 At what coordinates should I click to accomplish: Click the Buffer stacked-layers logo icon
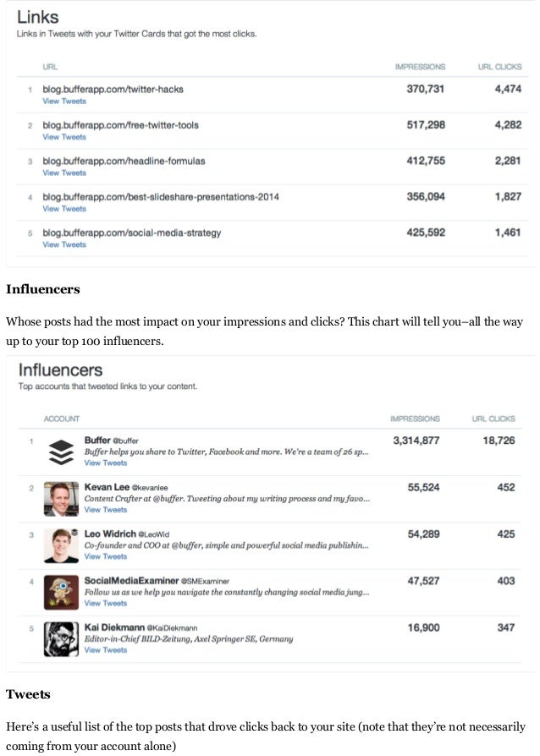point(61,452)
